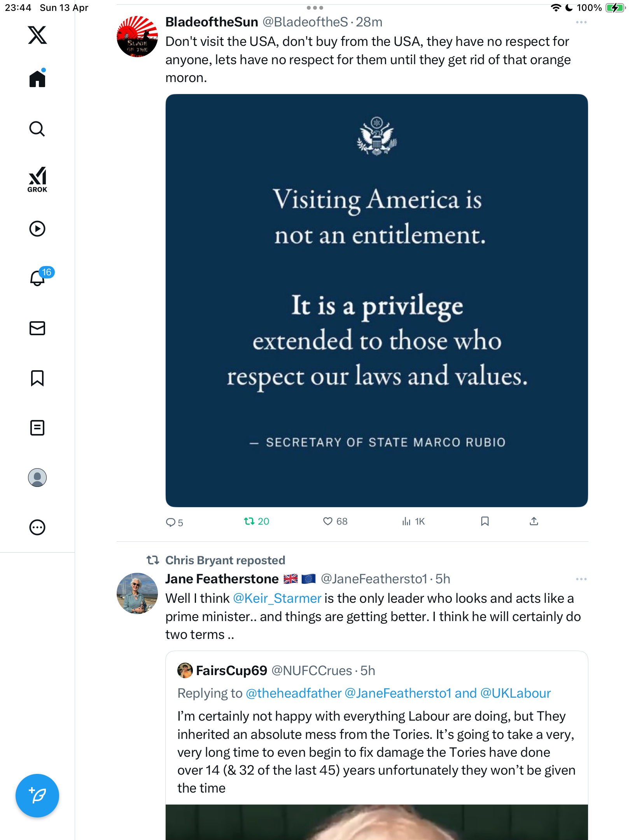Like the BladeoftheSun post with 68 likes

click(x=335, y=521)
